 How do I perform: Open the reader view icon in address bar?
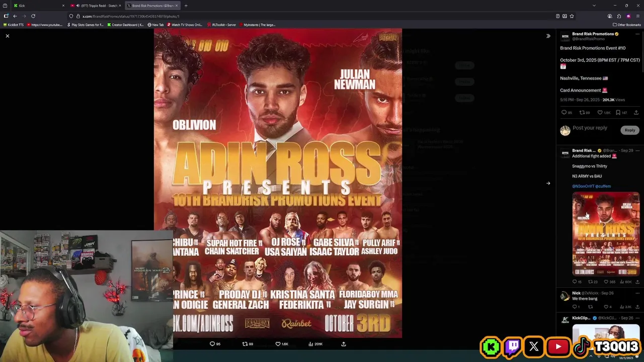point(557,16)
